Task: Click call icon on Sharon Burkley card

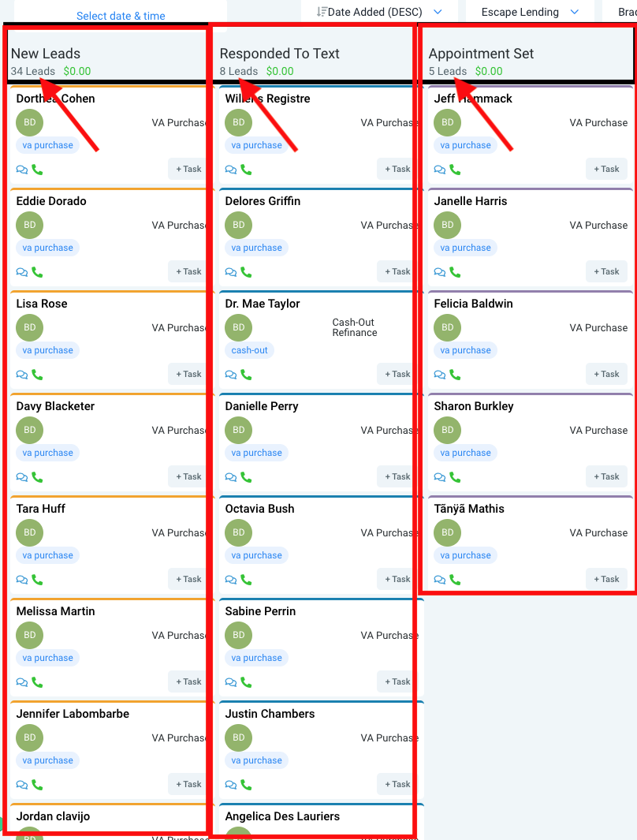Action: point(455,477)
